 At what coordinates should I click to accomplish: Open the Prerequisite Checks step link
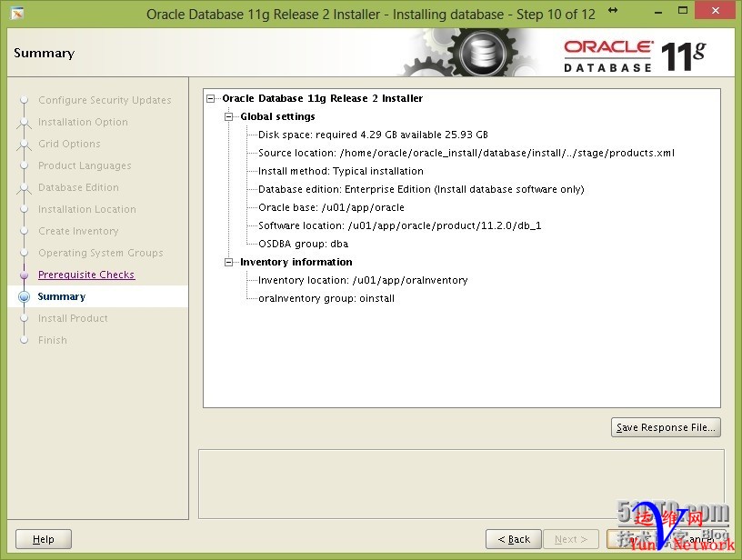(x=86, y=275)
